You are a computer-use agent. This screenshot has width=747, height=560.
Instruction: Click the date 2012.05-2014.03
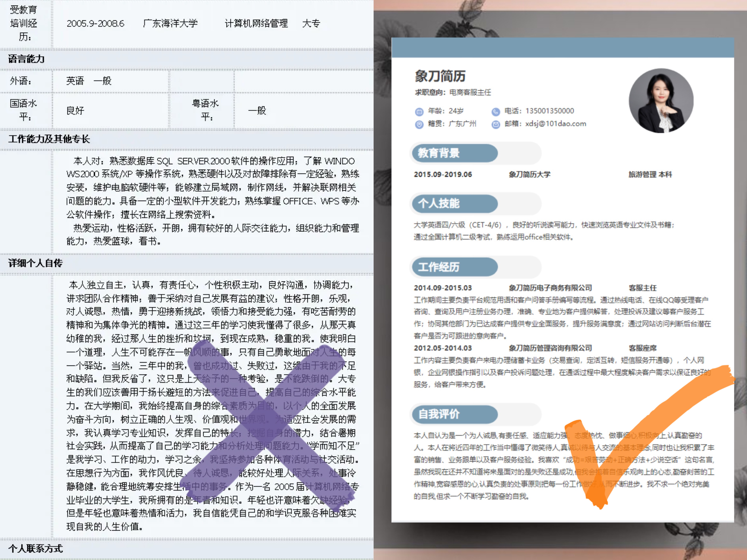(443, 348)
